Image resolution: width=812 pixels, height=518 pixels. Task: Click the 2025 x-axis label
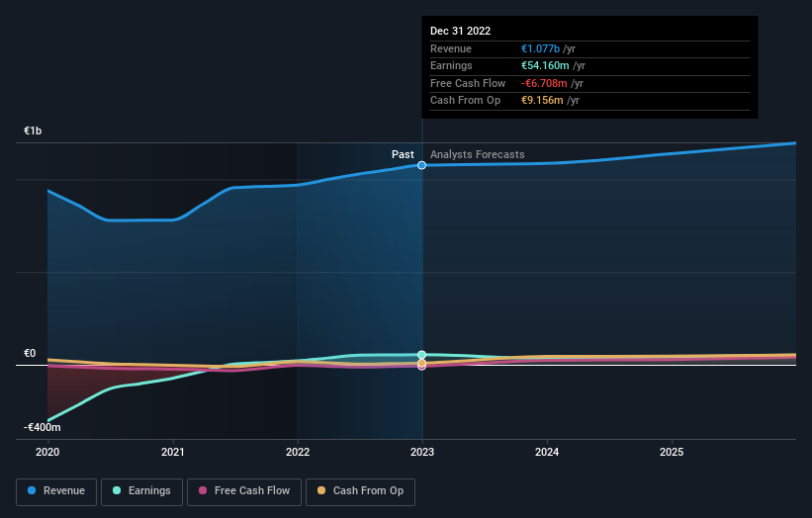672,453
